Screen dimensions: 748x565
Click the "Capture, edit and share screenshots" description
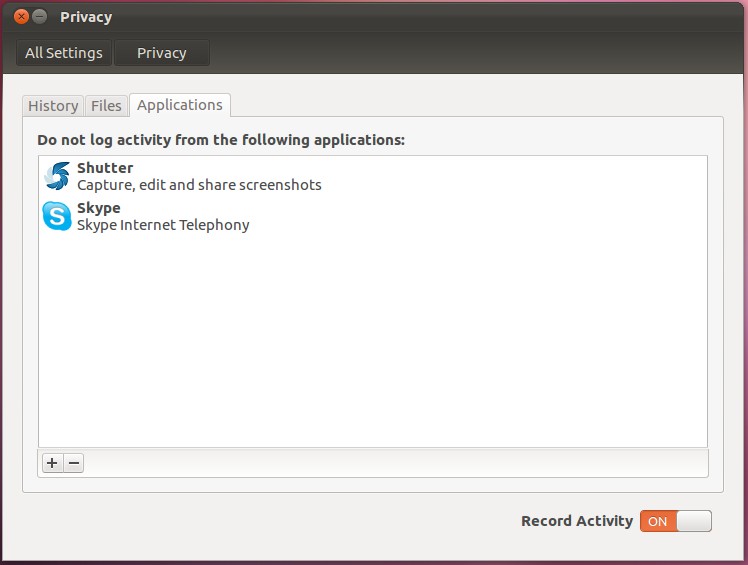[x=199, y=185]
